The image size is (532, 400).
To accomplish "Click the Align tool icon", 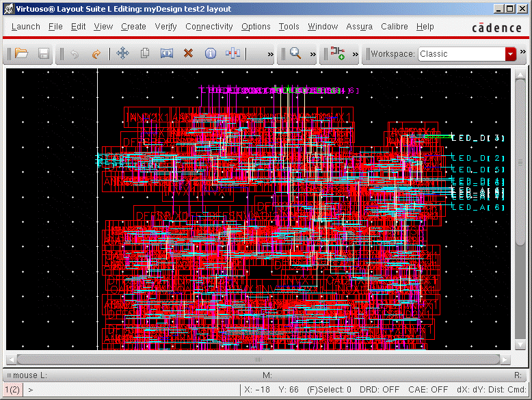I will [232, 53].
